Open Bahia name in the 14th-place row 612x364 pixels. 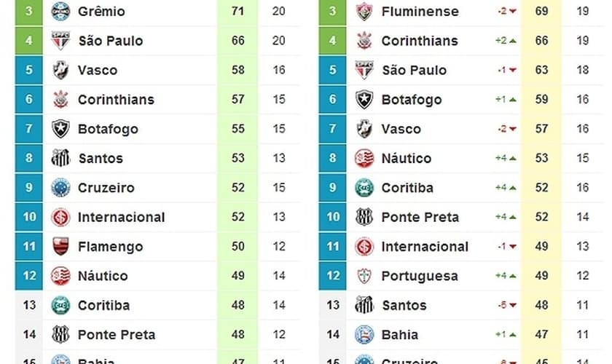pos(399,335)
